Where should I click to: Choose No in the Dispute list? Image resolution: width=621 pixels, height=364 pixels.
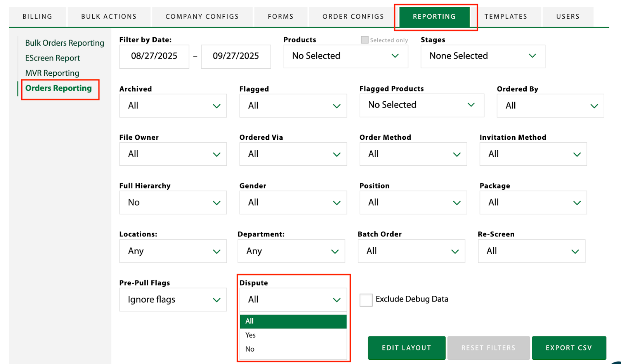250,349
